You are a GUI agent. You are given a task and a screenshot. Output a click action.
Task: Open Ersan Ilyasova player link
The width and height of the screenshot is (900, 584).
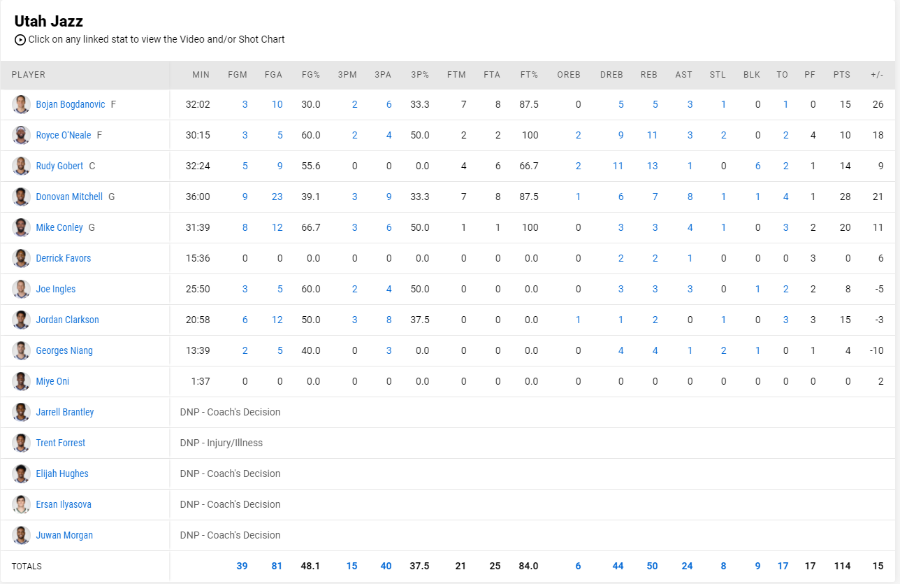pos(63,504)
